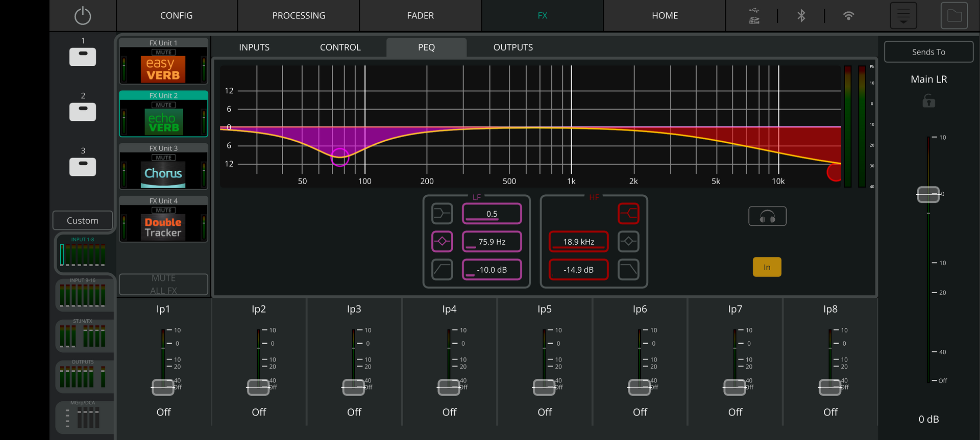Tap soft key 3 button
Screen dimensions: 980x440
[83, 167]
